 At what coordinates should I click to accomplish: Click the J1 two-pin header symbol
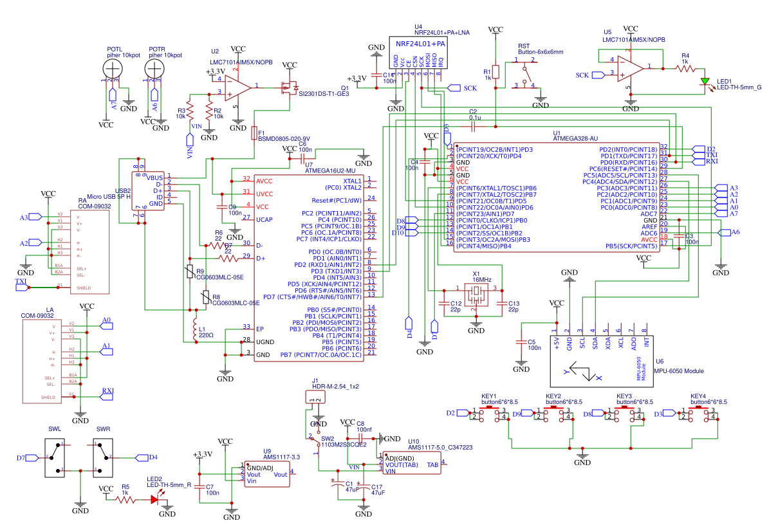click(315, 397)
